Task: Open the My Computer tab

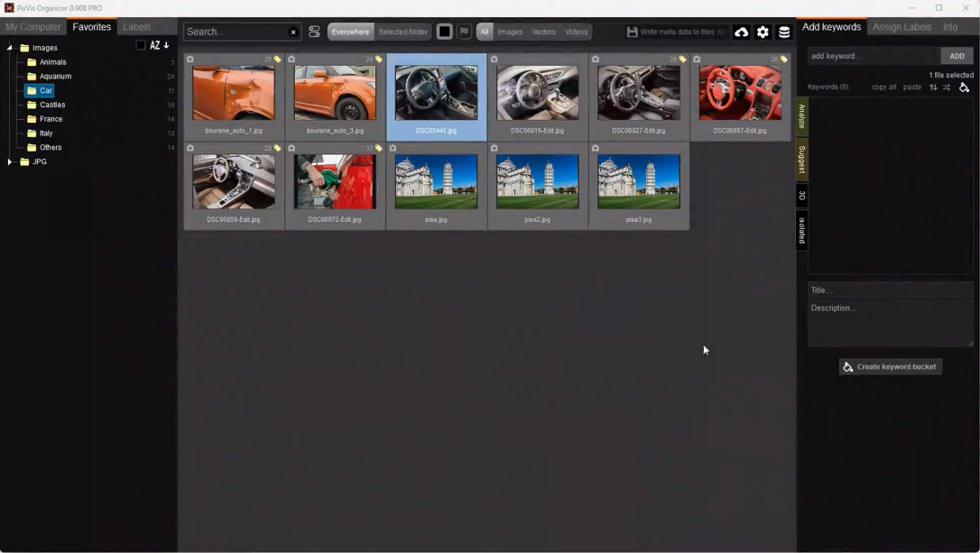Action: click(33, 27)
